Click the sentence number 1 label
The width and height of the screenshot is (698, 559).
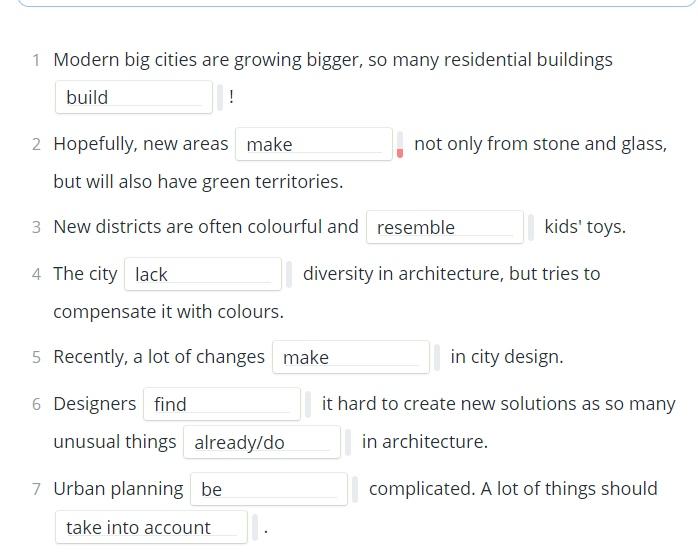tap(36, 60)
